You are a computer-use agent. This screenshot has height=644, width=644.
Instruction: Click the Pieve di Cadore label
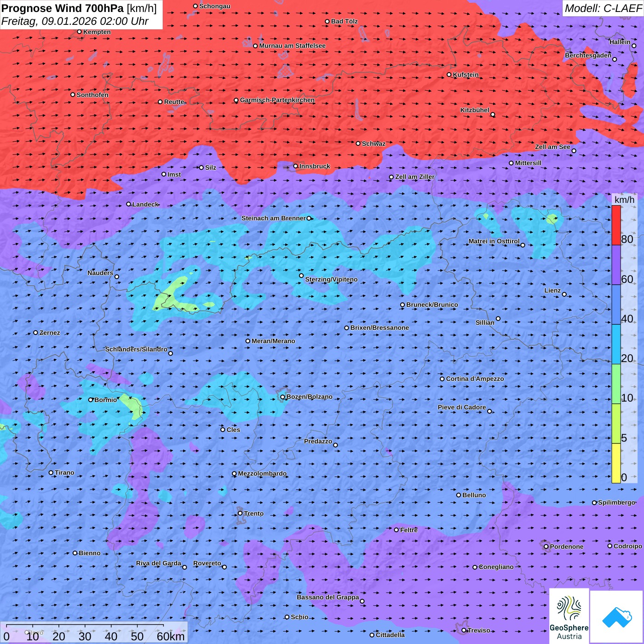click(x=461, y=407)
